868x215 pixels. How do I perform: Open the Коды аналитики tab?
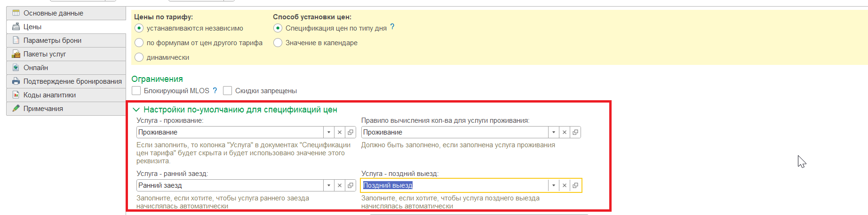tap(66, 95)
